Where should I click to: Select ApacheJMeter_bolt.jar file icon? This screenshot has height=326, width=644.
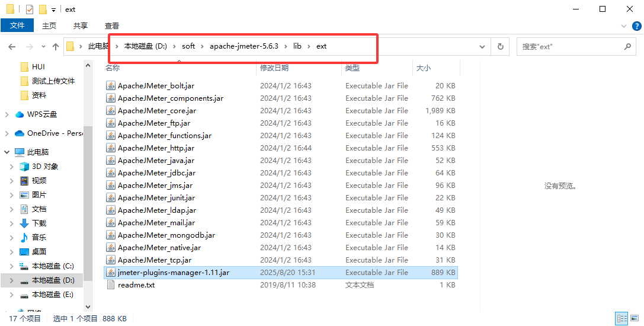110,85
